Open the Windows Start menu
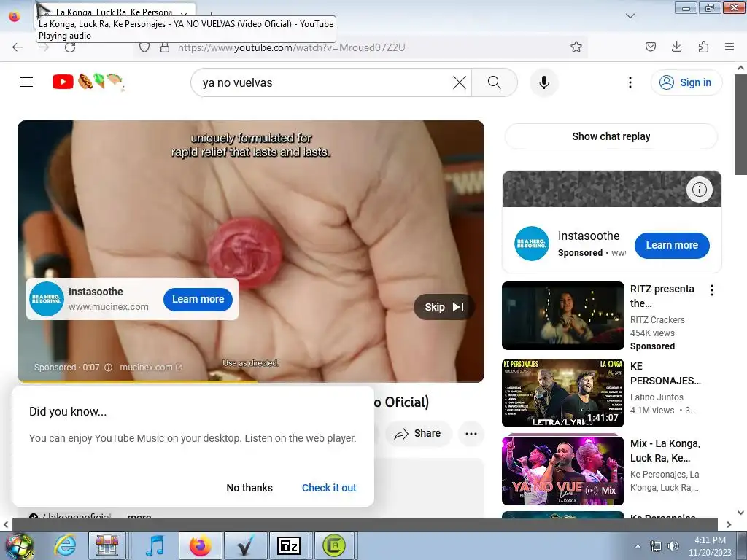The height and width of the screenshot is (560, 747). pos(18,546)
